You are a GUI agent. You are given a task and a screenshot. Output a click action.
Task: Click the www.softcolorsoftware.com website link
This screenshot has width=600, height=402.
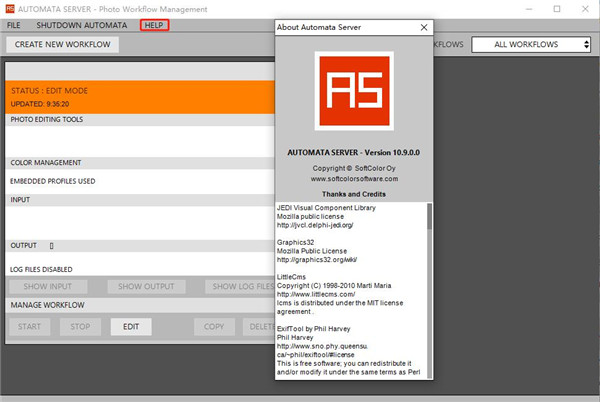(354, 180)
